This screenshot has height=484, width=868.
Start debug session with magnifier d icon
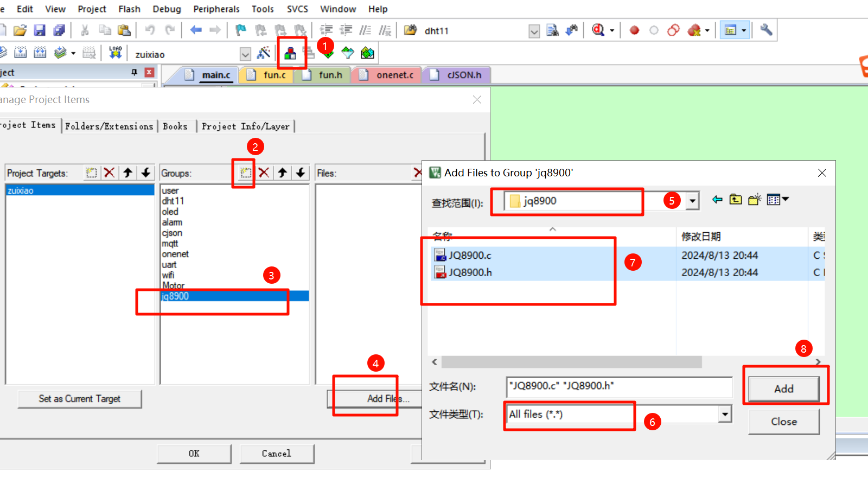[x=598, y=30]
